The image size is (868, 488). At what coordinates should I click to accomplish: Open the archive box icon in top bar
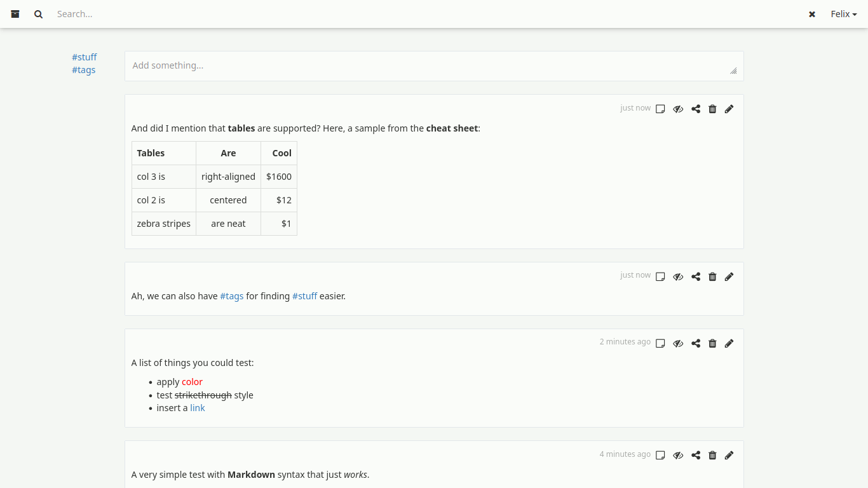tap(15, 14)
